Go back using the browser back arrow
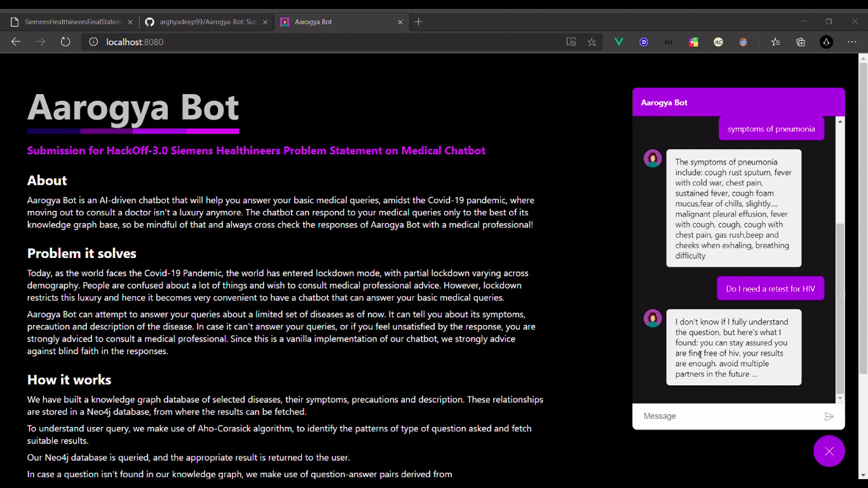This screenshot has width=868, height=488. click(16, 42)
